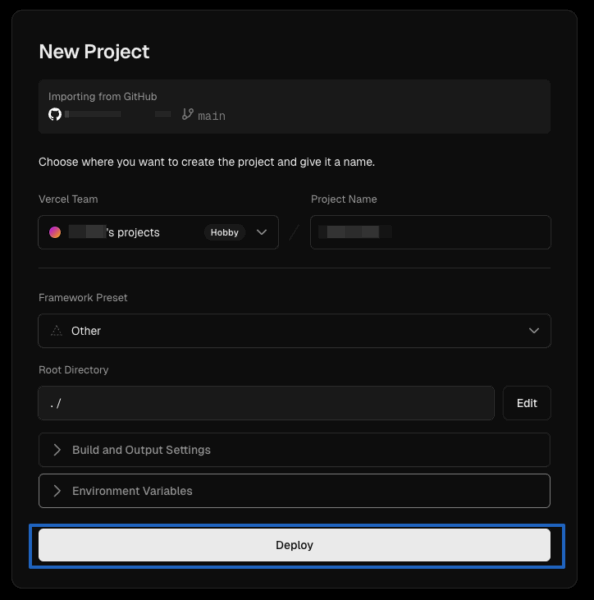This screenshot has height=600, width=594.
Task: Click the GitHub octocat icon
Action: [55, 114]
